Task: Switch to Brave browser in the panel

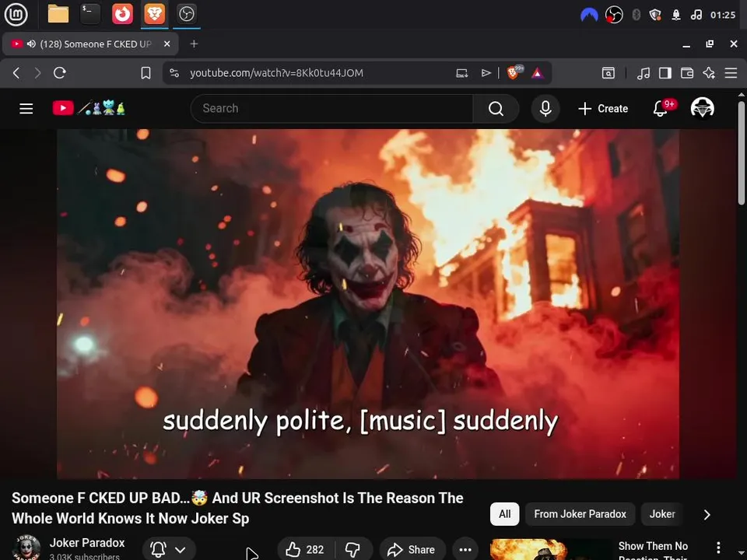Action: point(154,14)
